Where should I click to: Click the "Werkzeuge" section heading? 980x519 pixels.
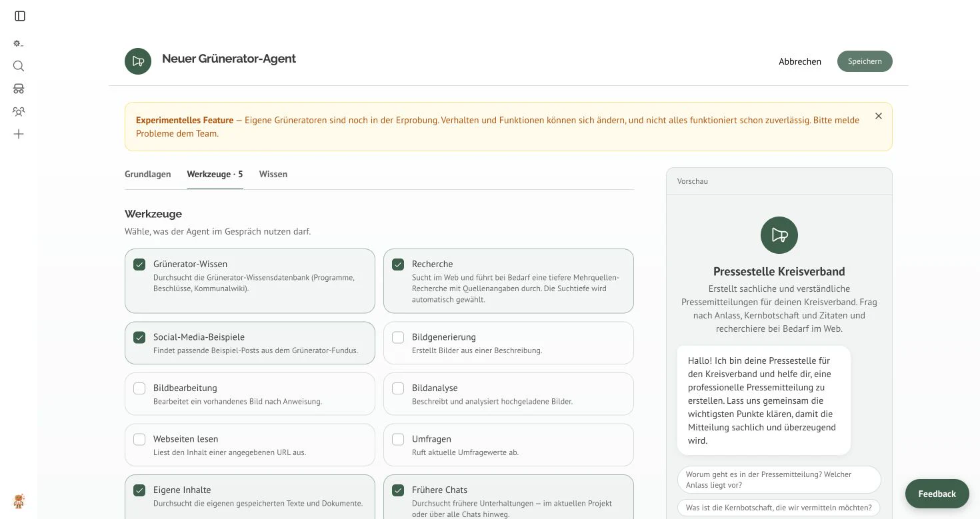pyautogui.click(x=153, y=214)
